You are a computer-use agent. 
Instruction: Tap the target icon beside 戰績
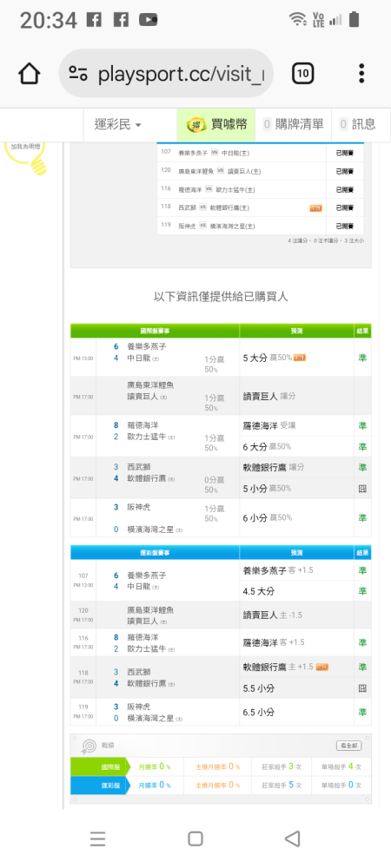89,746
